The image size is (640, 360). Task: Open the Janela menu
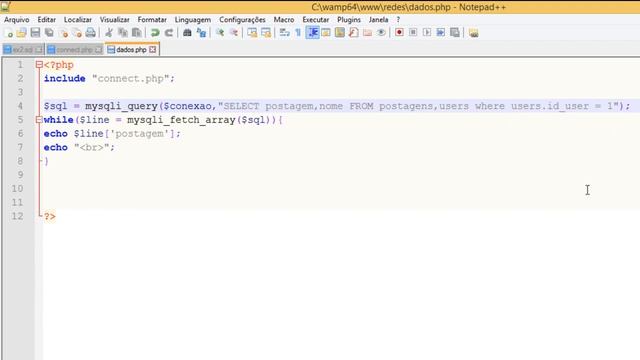pos(378,20)
